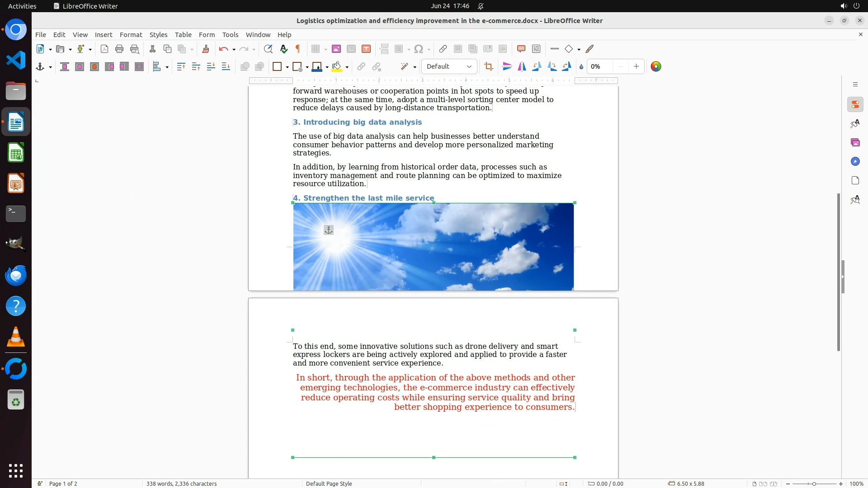Image resolution: width=868 pixels, height=488 pixels.
Task: Open the Styles menu
Action: tap(158, 35)
